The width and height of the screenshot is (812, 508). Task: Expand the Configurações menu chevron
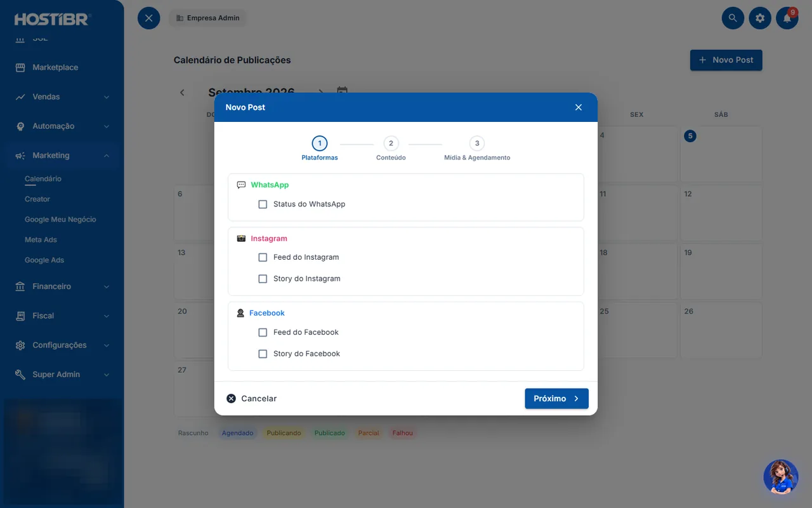pos(107,345)
